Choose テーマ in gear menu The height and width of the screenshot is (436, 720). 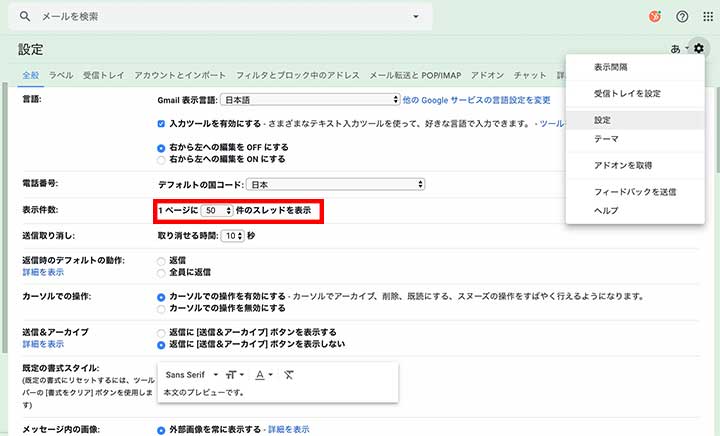click(x=635, y=139)
